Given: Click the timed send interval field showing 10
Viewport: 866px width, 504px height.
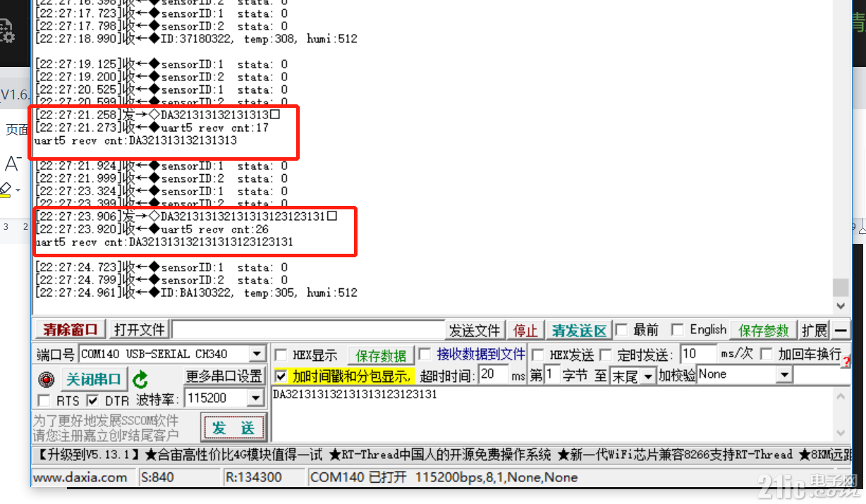Looking at the screenshot, I should coord(697,354).
